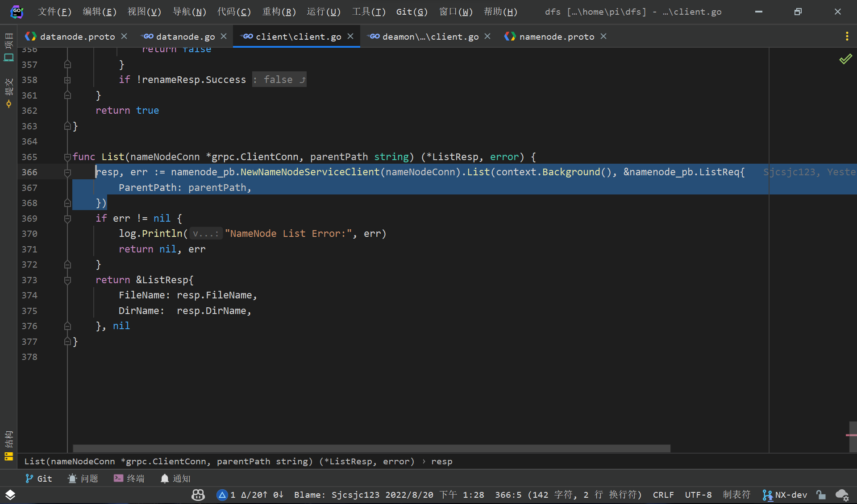Close the deamon client.go tab
Viewport: 857px width, 504px height.
pos(487,36)
